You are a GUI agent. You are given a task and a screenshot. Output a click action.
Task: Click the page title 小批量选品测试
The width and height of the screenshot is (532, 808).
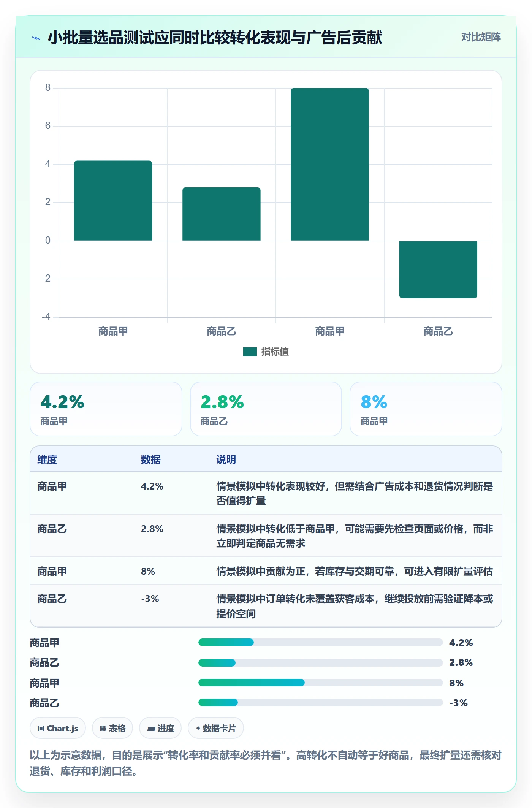pyautogui.click(x=215, y=38)
